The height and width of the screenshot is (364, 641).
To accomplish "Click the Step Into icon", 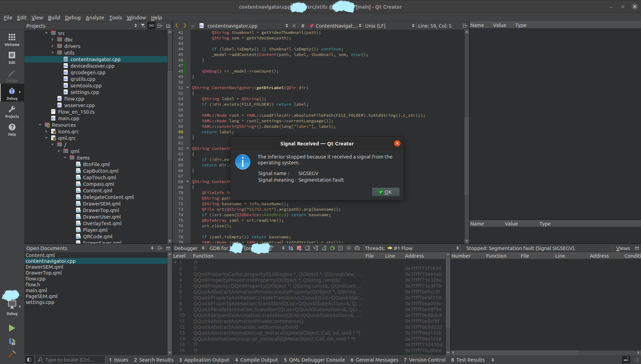I will [316, 248].
